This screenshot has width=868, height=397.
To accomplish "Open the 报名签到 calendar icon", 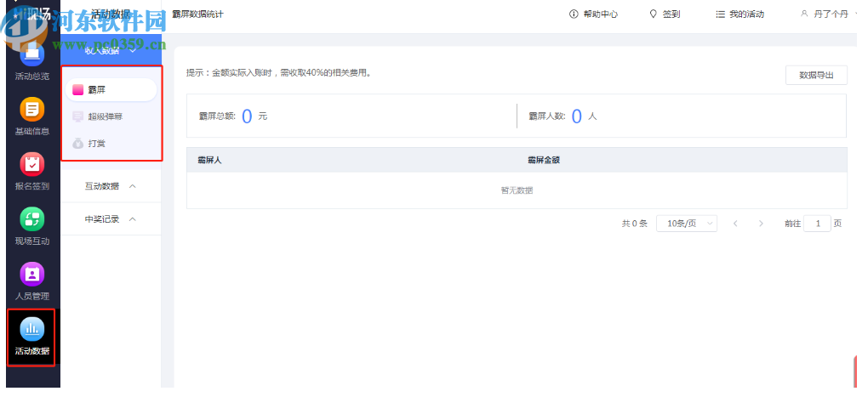I will [32, 164].
